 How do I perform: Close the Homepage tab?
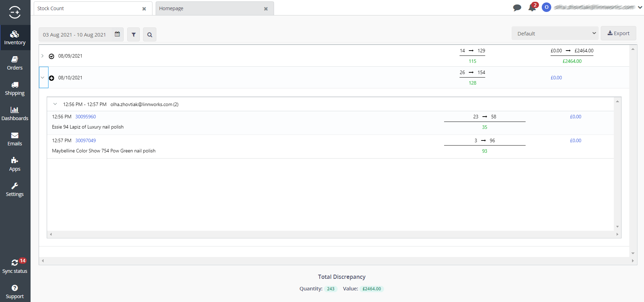(266, 9)
